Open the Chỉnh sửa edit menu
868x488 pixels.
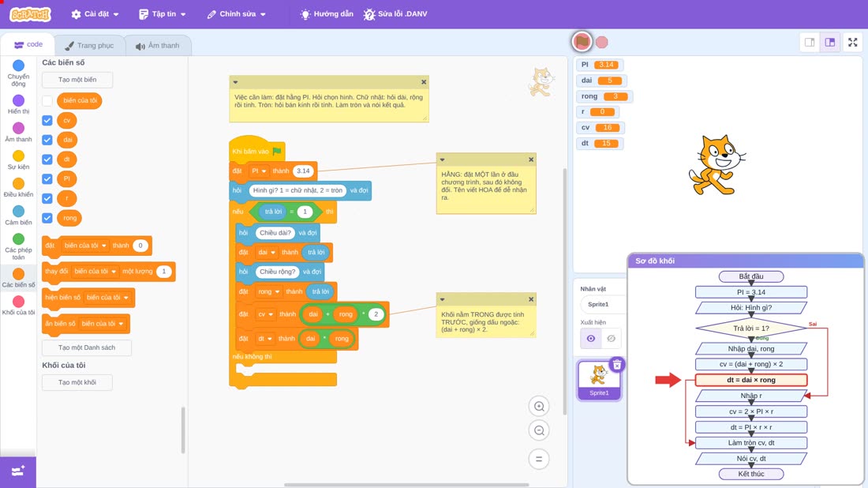(237, 14)
